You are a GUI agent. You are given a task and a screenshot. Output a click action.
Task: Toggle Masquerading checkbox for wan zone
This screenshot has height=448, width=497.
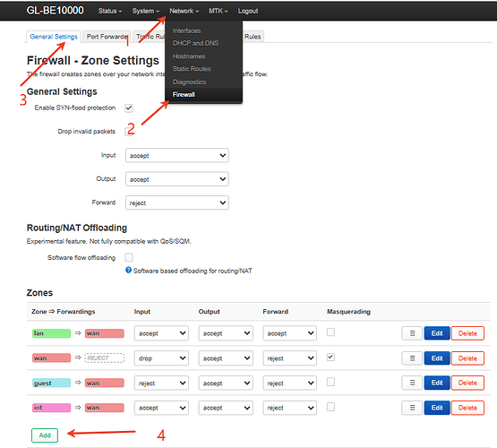tap(330, 357)
